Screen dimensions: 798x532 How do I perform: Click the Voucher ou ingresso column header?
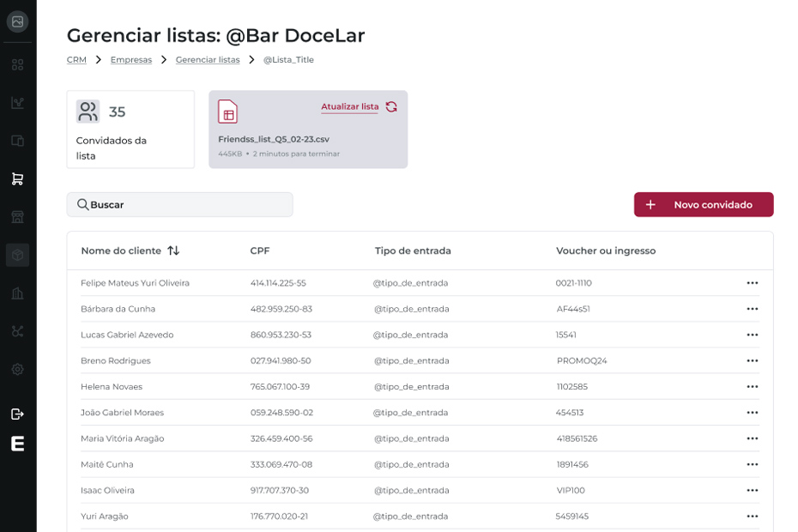[606, 251]
